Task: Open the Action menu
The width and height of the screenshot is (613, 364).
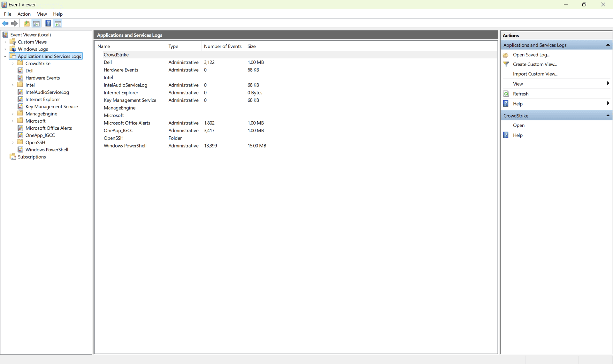Action: click(24, 14)
